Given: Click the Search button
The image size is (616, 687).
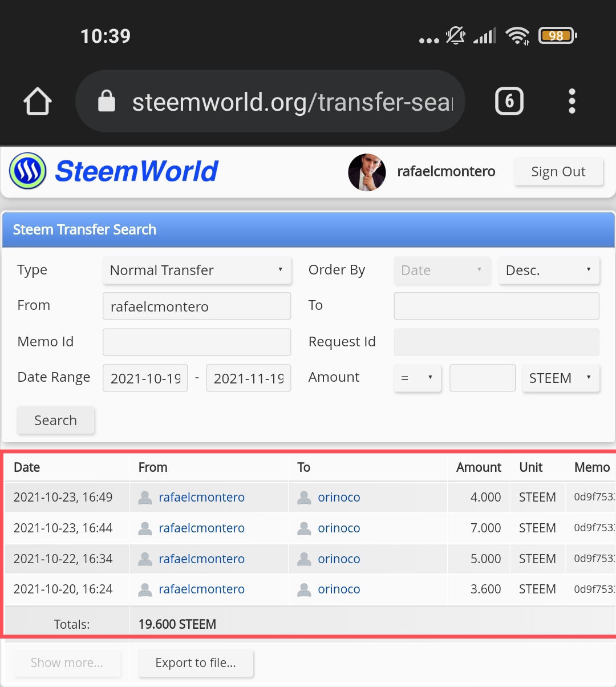Looking at the screenshot, I should (55, 420).
